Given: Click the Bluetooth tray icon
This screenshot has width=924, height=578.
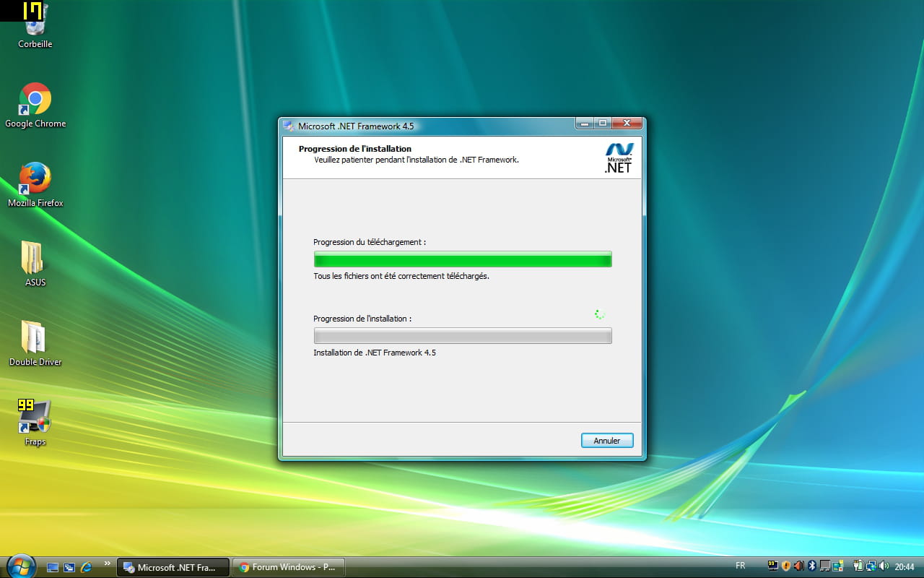Looking at the screenshot, I should (811, 566).
